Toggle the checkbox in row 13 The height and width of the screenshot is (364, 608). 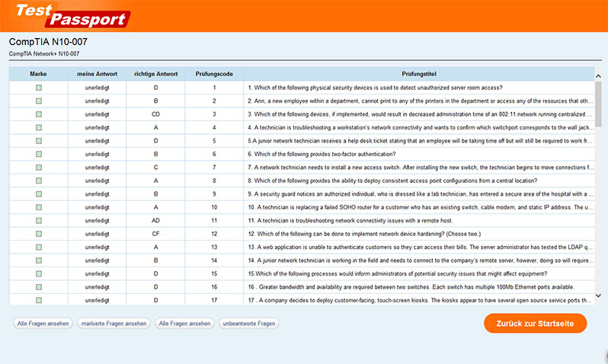(39, 247)
